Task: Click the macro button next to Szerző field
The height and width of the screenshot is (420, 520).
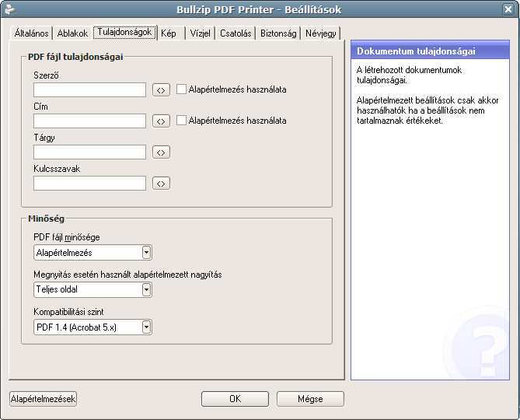Action: [161, 90]
